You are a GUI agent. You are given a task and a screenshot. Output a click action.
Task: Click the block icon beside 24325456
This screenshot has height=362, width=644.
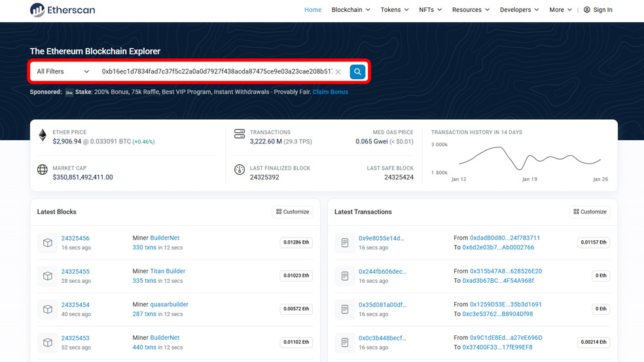[x=48, y=243]
